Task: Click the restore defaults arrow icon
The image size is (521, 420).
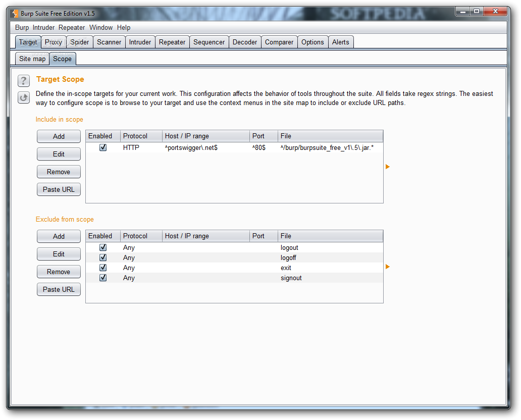Action: point(24,98)
